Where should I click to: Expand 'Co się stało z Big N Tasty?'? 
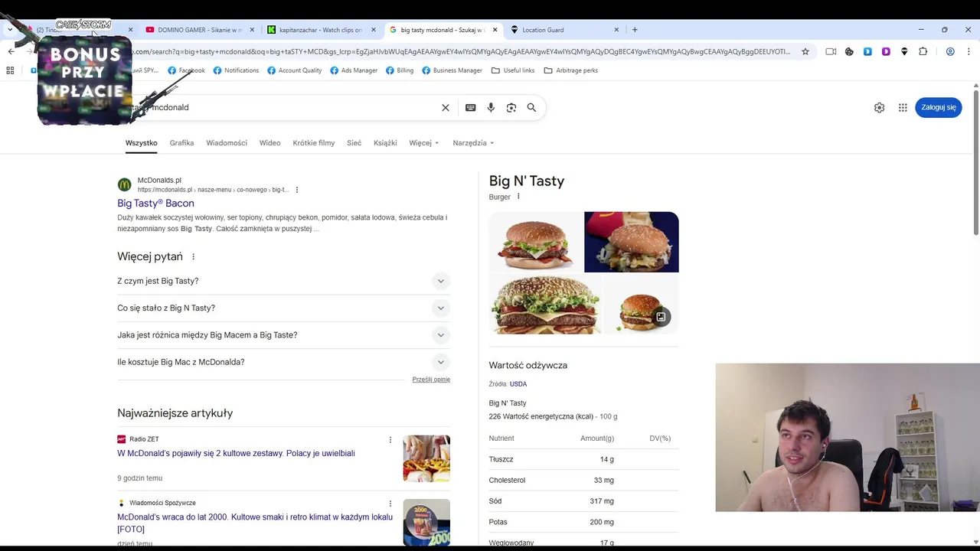click(283, 308)
